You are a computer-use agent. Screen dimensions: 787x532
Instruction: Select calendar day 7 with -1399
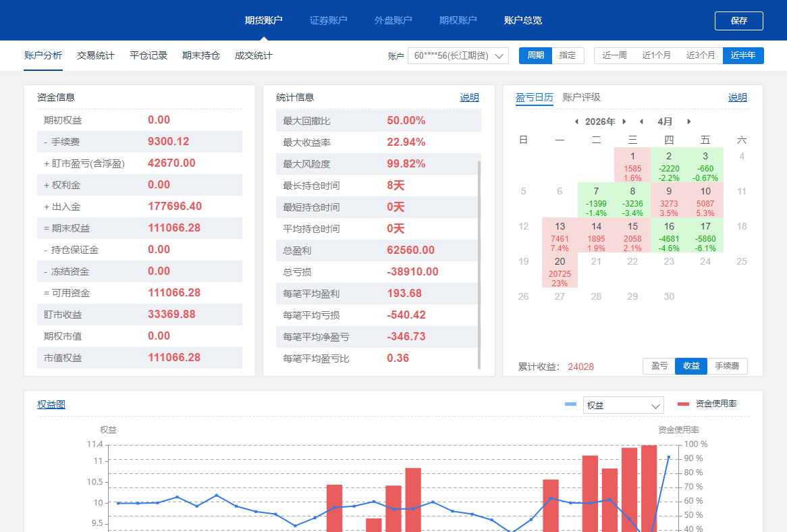coord(596,201)
